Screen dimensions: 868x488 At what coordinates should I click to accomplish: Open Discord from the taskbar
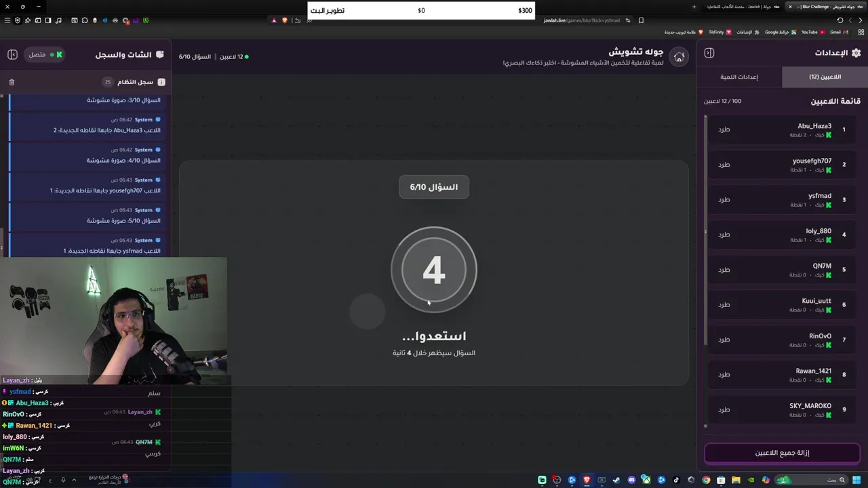(x=631, y=480)
